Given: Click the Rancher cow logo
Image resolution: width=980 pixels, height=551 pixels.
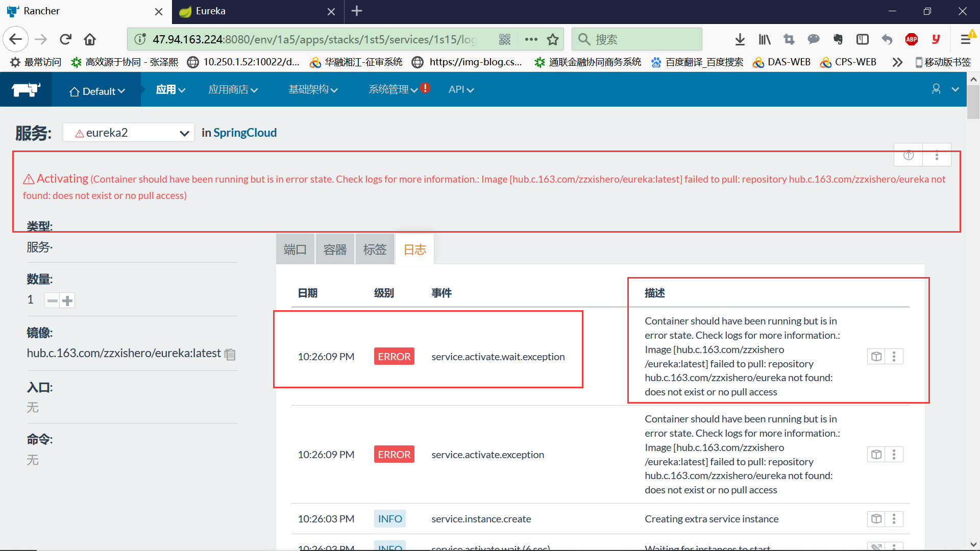Looking at the screenshot, I should [x=26, y=90].
